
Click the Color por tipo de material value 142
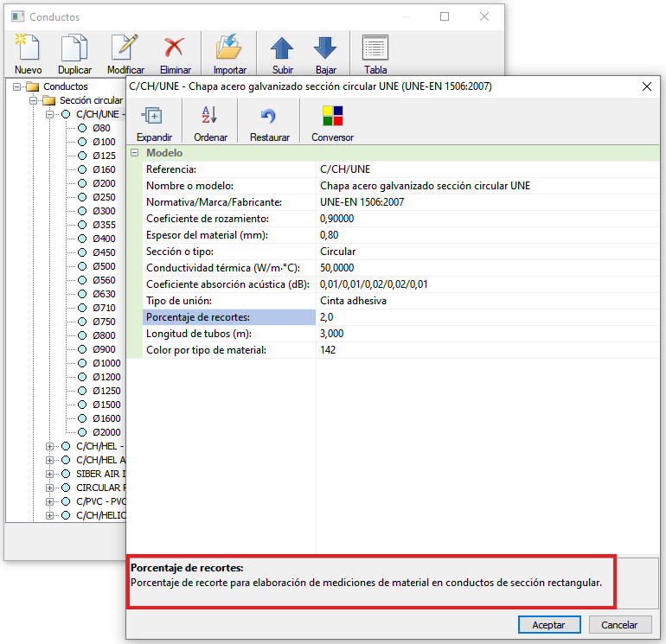pyautogui.click(x=488, y=350)
